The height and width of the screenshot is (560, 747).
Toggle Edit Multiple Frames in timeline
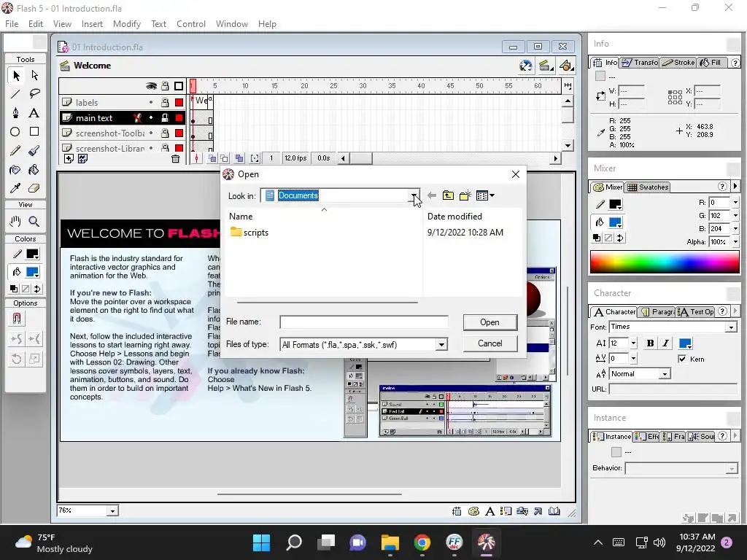pyautogui.click(x=239, y=158)
